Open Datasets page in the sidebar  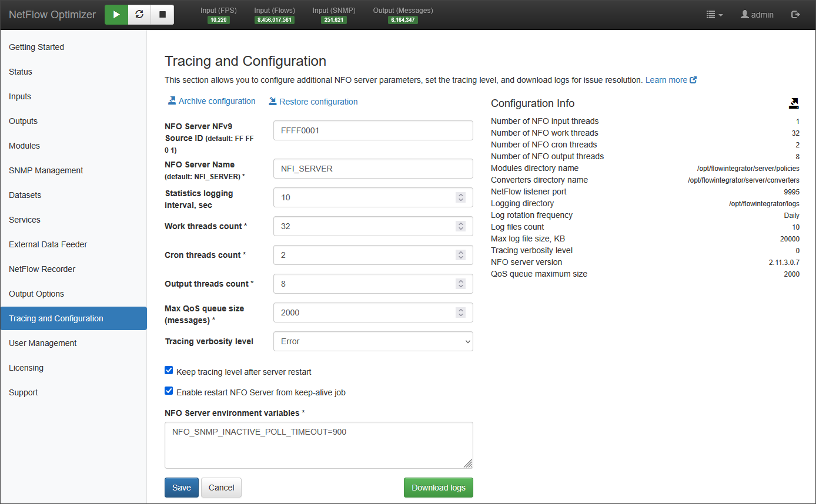(x=73, y=195)
